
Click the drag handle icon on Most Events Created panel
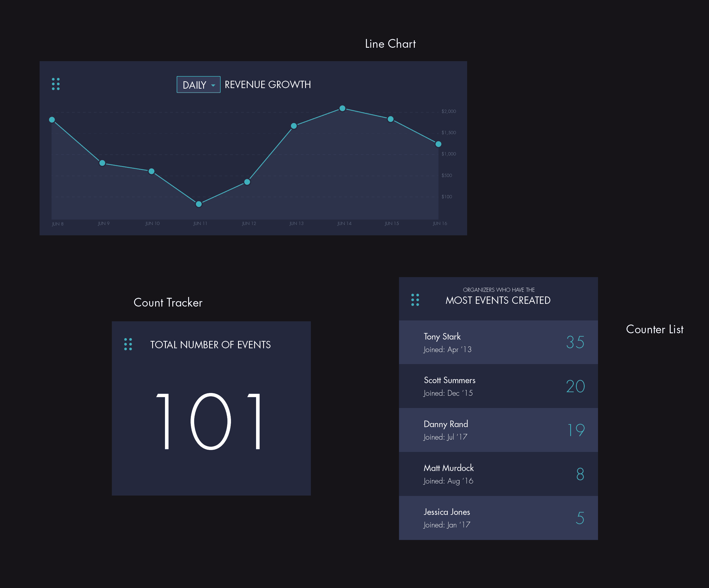415,299
